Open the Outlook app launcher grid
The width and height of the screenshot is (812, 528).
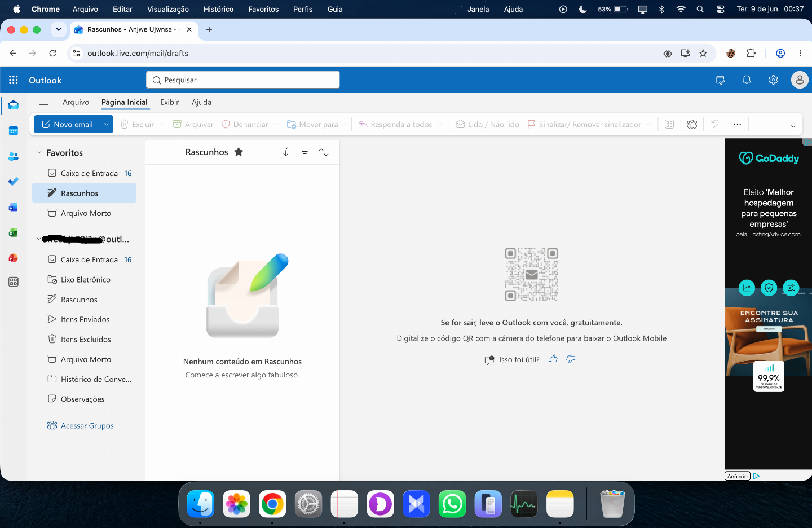(14, 80)
